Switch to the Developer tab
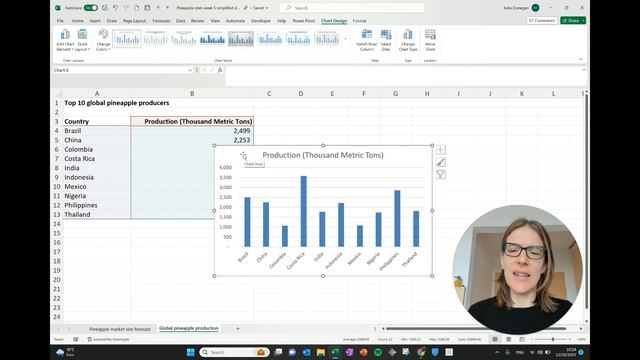 tap(261, 21)
